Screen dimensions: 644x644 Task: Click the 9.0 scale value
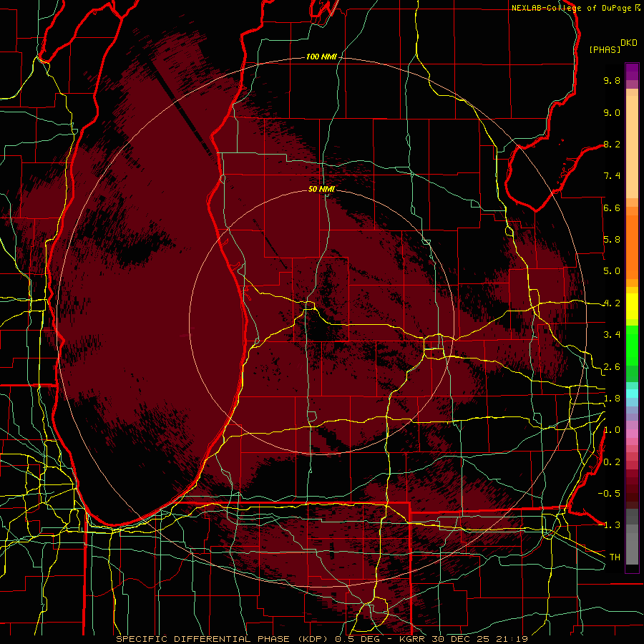pyautogui.click(x=612, y=112)
